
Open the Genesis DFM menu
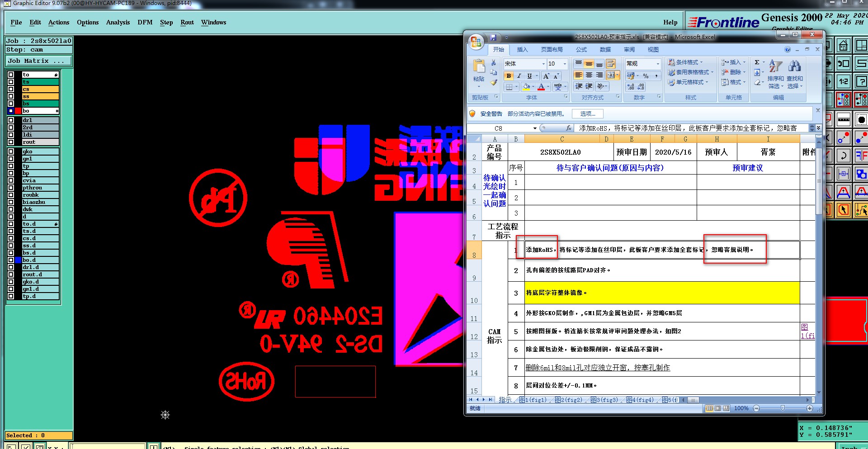(145, 22)
